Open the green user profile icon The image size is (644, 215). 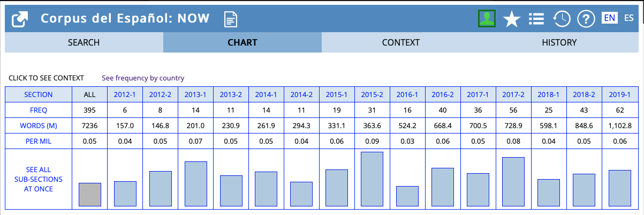coord(487,19)
